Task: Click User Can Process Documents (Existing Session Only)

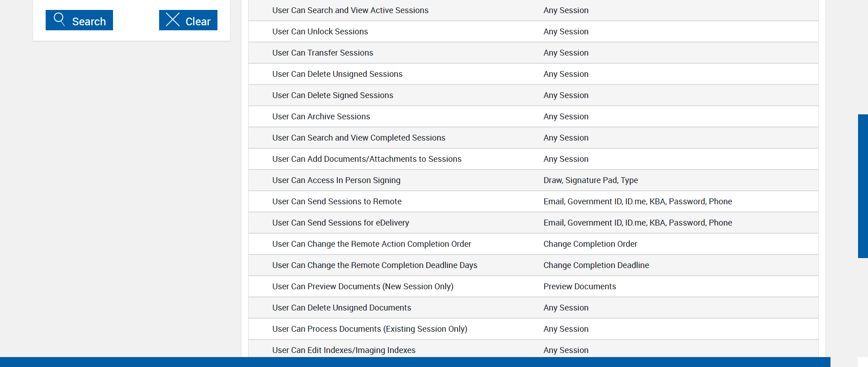Action: (369, 329)
